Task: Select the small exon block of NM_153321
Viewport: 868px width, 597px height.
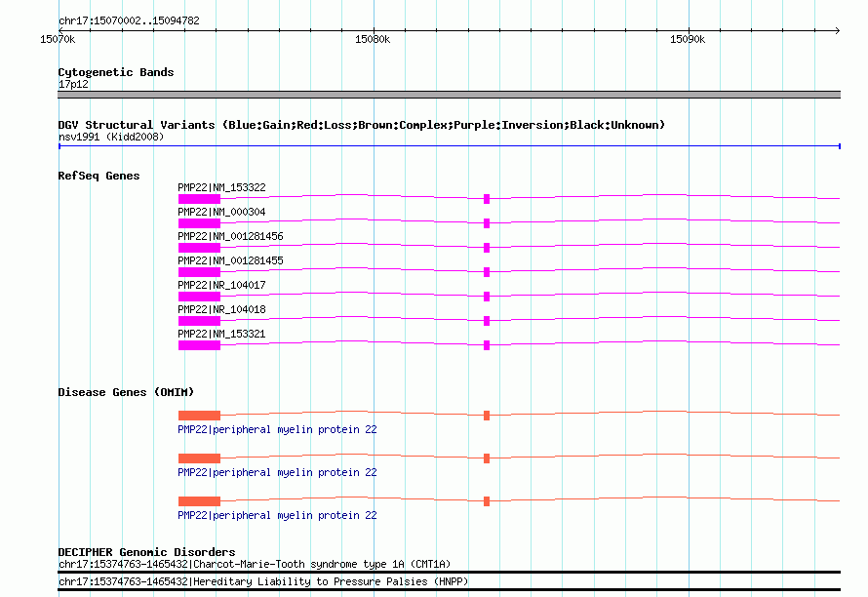Action: [x=487, y=345]
